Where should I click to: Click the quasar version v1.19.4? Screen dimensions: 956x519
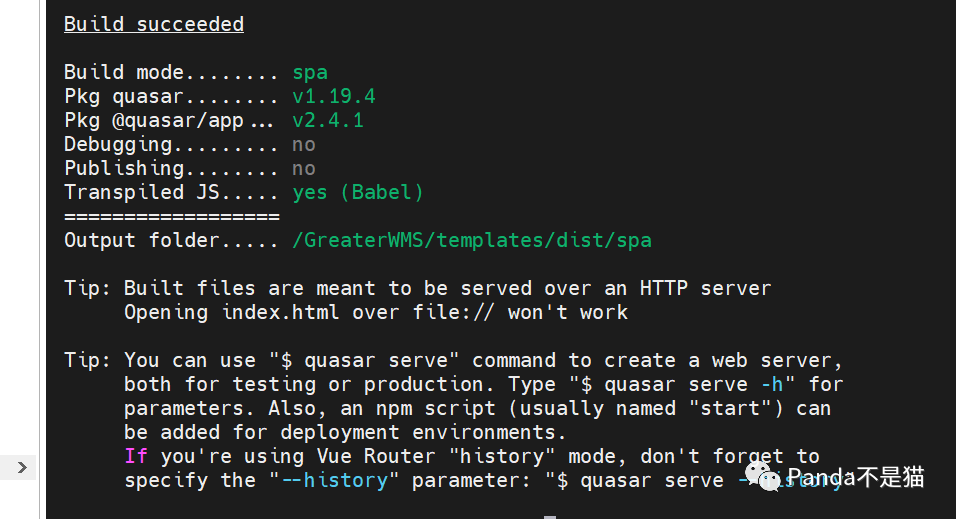[x=333, y=96]
